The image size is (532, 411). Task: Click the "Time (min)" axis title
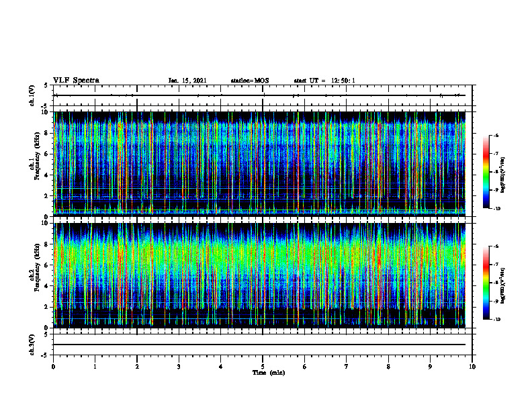pyautogui.click(x=269, y=373)
